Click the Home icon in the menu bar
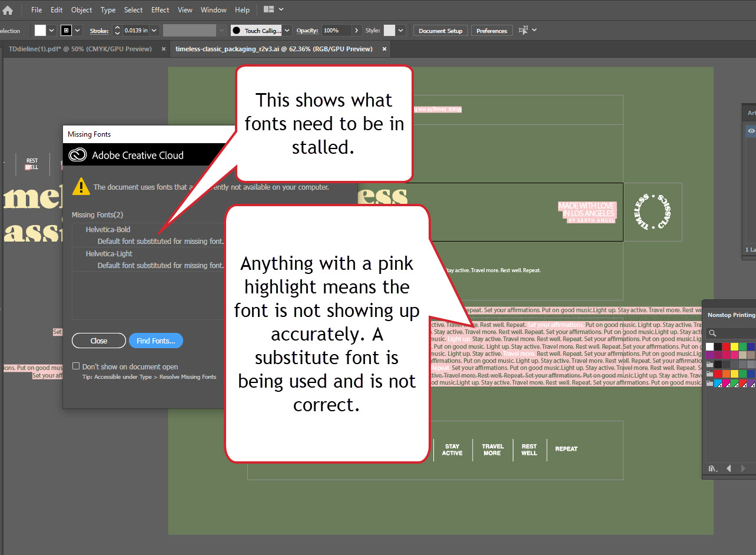756x555 pixels. pos(8,10)
